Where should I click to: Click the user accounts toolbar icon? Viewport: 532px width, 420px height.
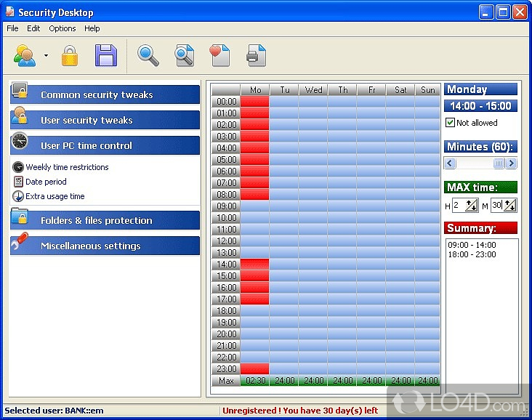click(x=25, y=55)
